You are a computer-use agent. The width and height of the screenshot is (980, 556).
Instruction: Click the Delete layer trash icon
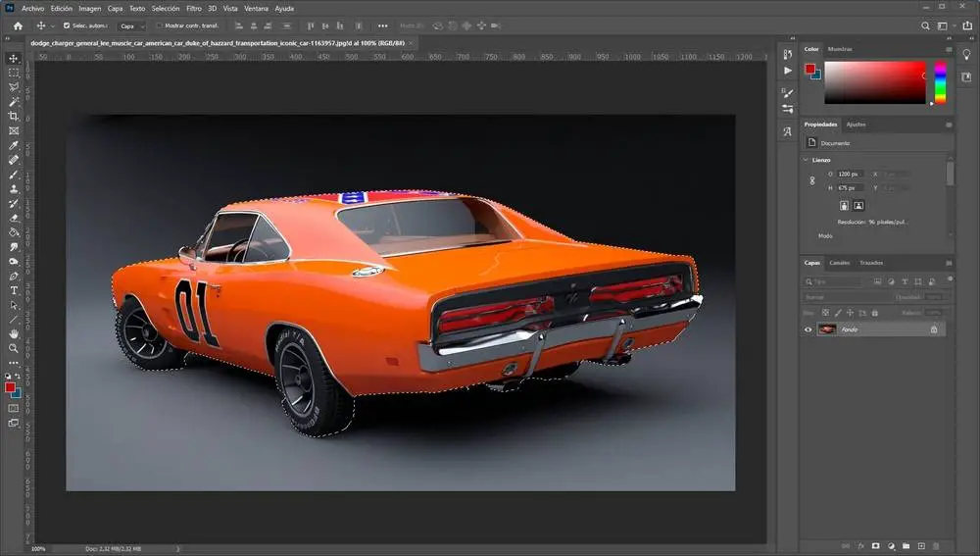(936, 546)
